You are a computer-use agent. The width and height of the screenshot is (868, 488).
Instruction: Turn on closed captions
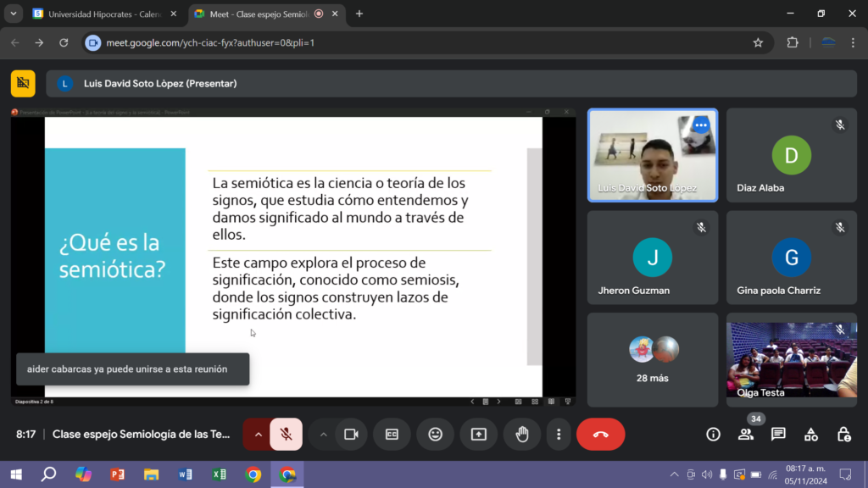tap(392, 434)
